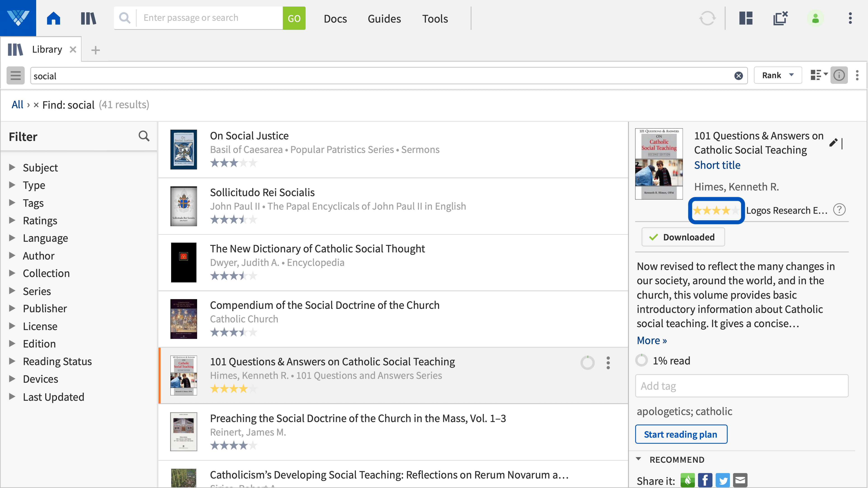Click reading progress circle in 101 Questions row
This screenshot has width=868, height=488.
587,363
